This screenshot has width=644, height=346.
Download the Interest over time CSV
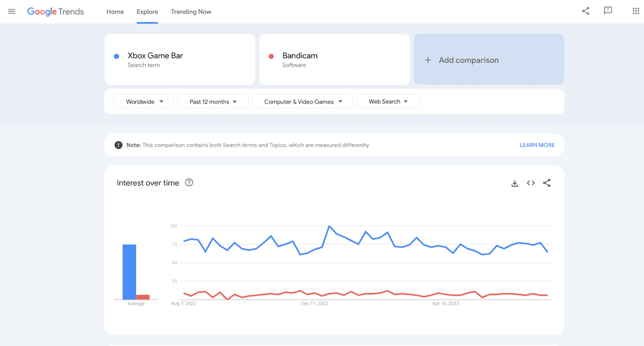coord(514,183)
